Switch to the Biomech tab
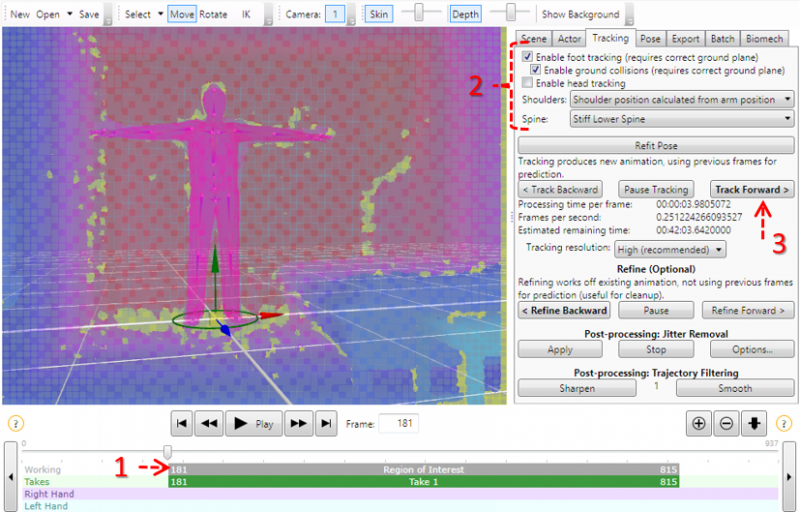Screen dimensions: 800x512 click(764, 39)
